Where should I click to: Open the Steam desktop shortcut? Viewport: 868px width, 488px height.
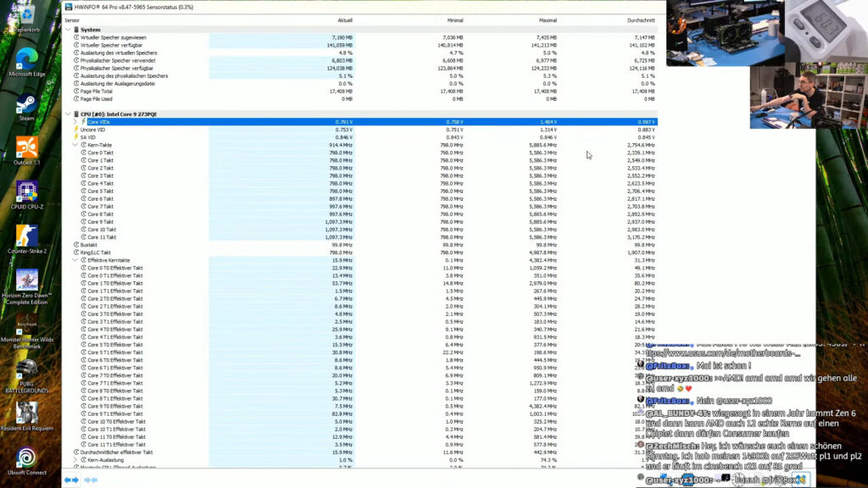(26, 108)
